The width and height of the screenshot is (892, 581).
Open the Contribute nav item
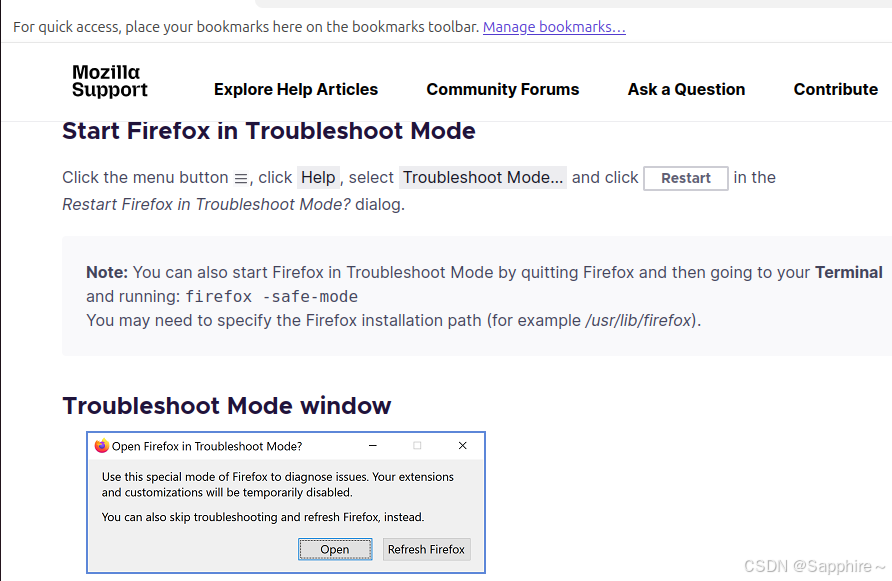[x=836, y=89]
